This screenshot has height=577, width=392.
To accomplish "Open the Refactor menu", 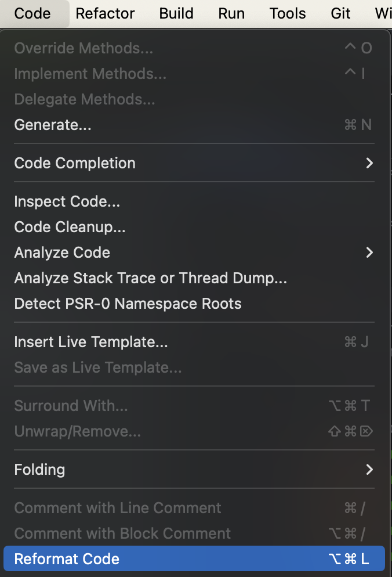I will [x=105, y=13].
